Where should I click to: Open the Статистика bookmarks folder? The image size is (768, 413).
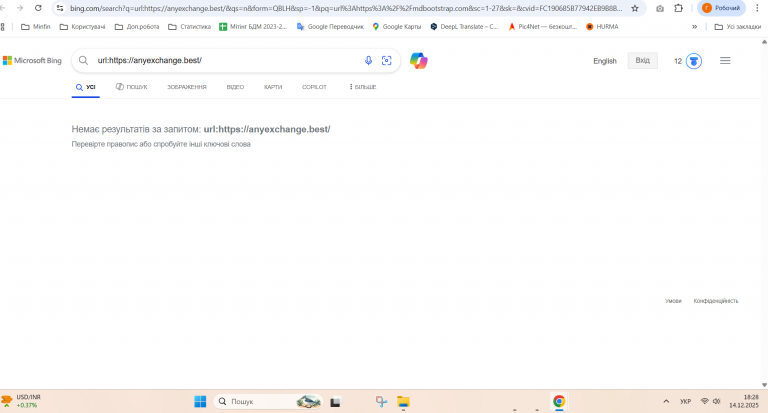click(190, 27)
